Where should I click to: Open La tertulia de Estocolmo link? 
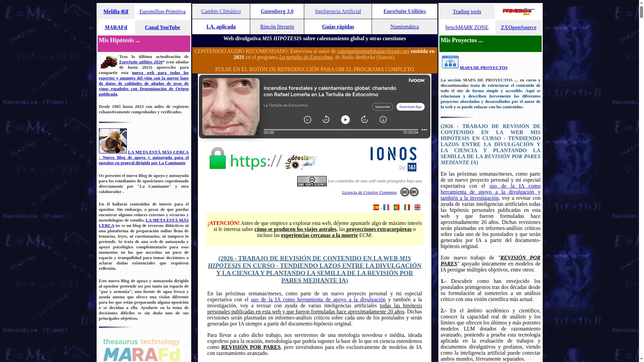[x=306, y=57]
